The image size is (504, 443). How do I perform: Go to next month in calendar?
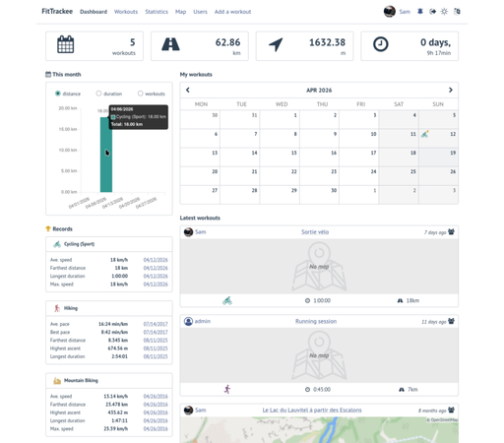tap(451, 90)
